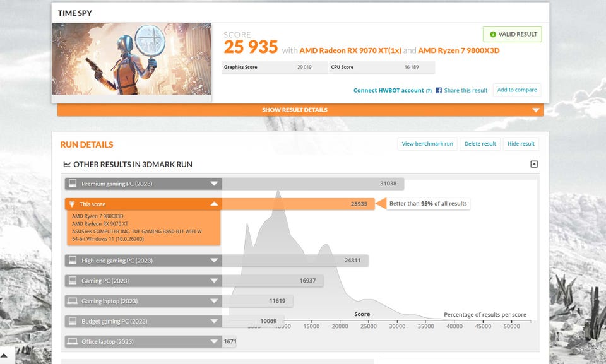The width and height of the screenshot is (606, 364).
Task: Open the Connect HWBOT account link
Action: pos(388,90)
